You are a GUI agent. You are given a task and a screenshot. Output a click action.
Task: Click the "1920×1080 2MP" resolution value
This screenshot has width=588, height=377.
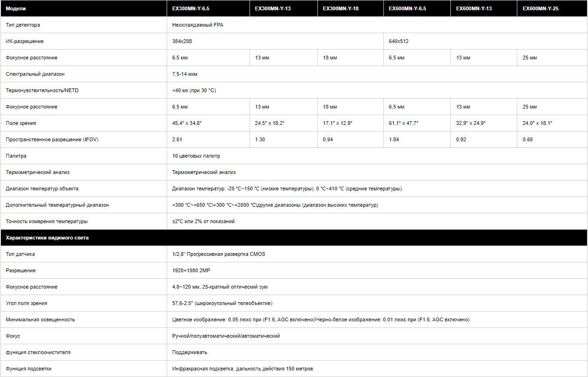192,270
